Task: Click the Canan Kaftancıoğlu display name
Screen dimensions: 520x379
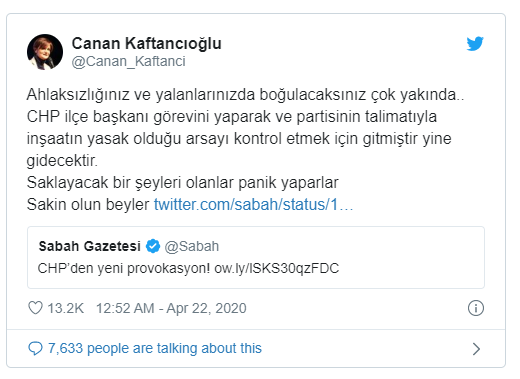Action: (147, 44)
